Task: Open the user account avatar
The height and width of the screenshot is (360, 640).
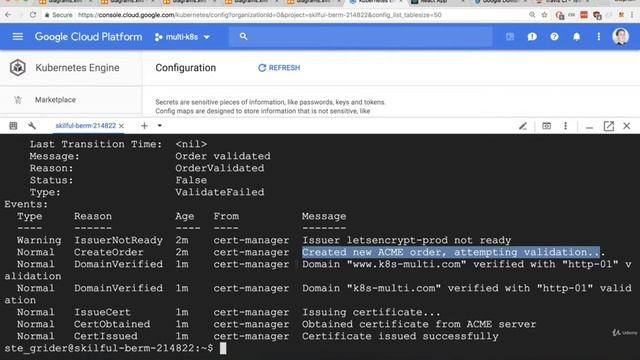Action: pyautogui.click(x=620, y=36)
